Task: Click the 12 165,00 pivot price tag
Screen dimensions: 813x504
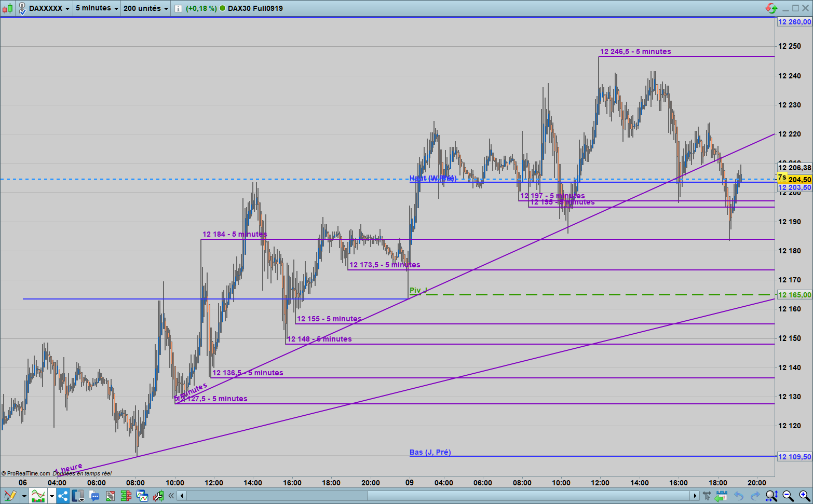Action: tap(795, 295)
